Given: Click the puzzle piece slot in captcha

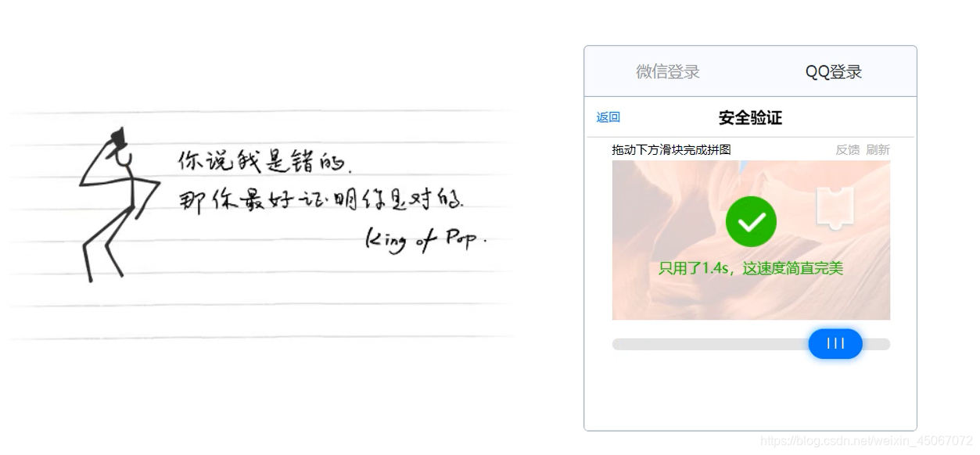Looking at the screenshot, I should (x=835, y=208).
